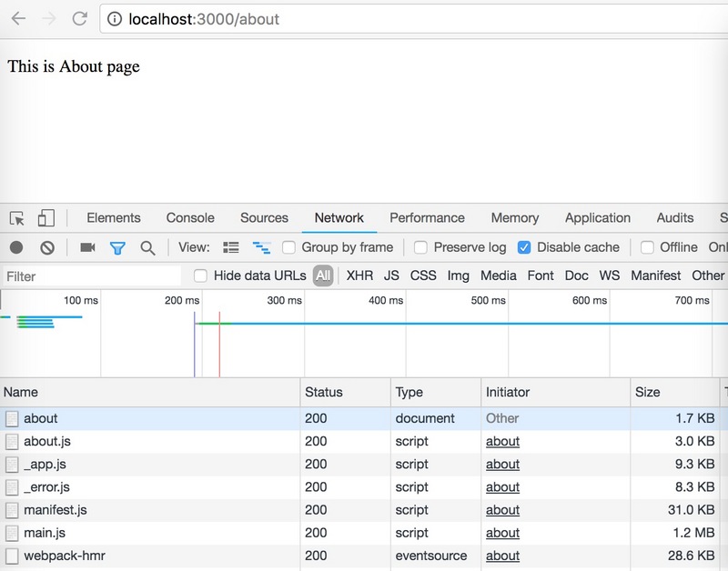Filter requests by JS
728x571 pixels.
(x=391, y=275)
